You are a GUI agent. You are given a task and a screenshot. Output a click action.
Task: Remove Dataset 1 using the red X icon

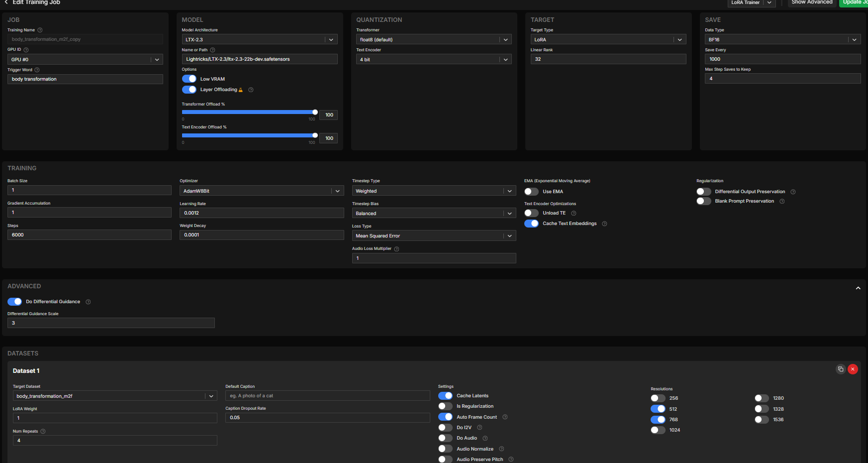click(853, 369)
